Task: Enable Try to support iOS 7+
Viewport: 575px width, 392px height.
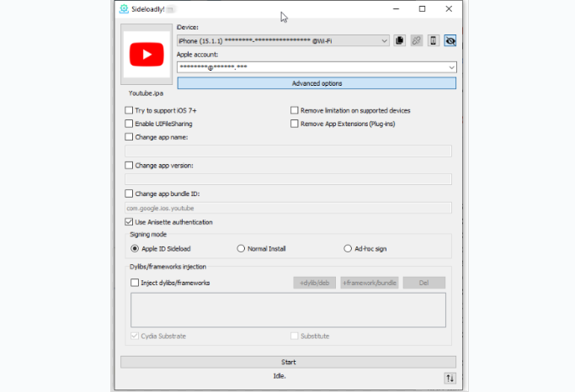Action: tap(129, 110)
